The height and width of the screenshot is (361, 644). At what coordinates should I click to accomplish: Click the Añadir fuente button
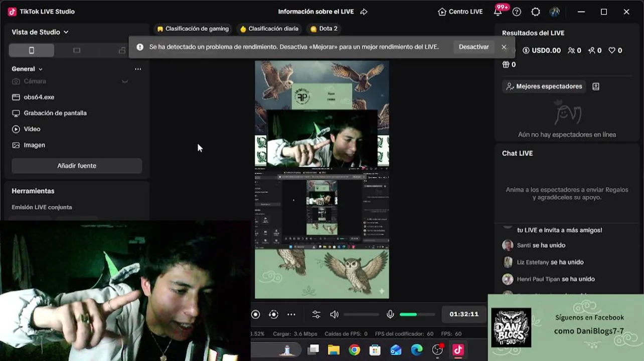[x=77, y=165]
